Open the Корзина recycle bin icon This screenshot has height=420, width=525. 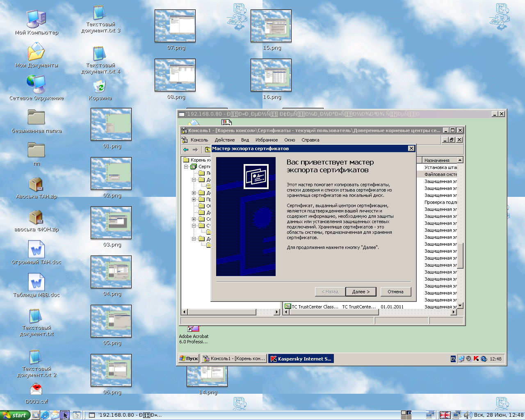(x=100, y=87)
